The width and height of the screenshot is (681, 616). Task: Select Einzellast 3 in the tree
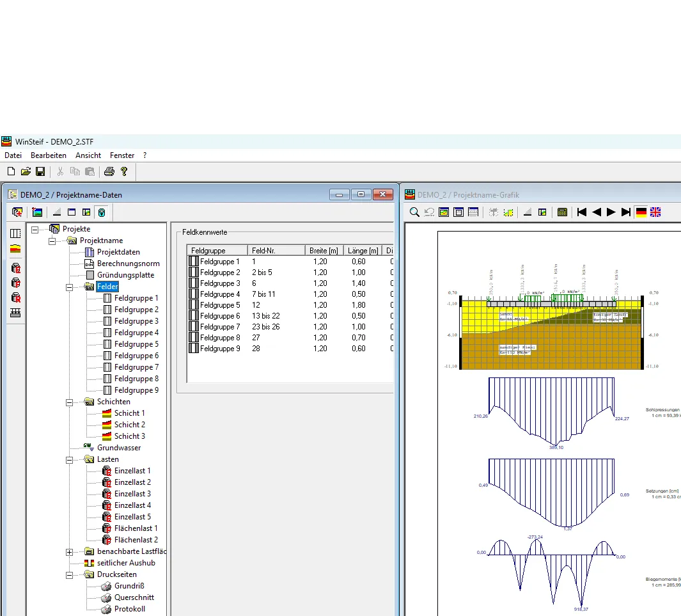coord(132,493)
